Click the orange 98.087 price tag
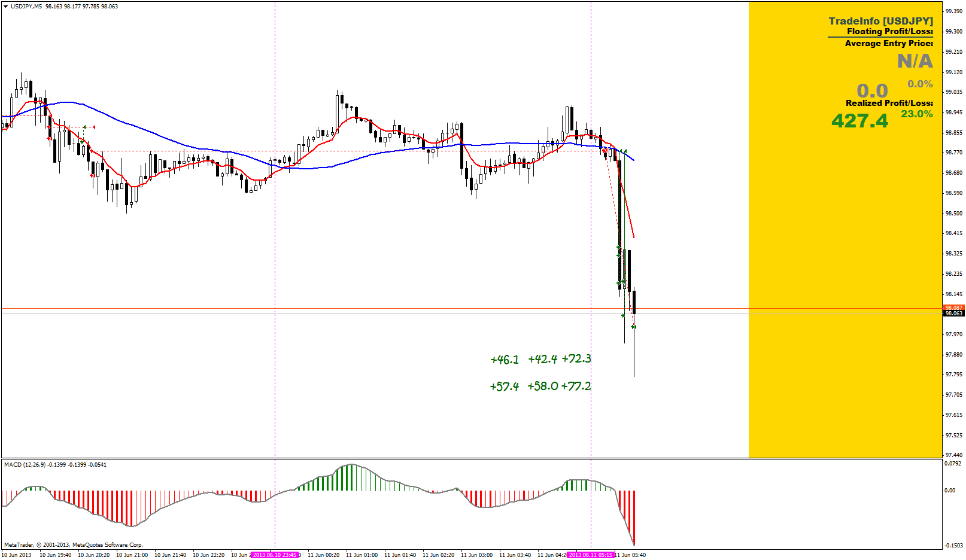Screen dimensions: 966x560 954,308
